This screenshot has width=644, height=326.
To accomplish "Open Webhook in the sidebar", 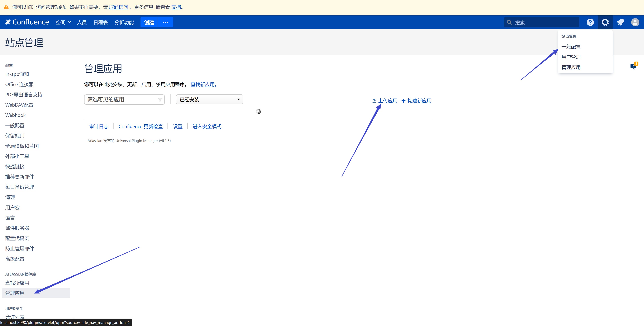I will pyautogui.click(x=16, y=115).
